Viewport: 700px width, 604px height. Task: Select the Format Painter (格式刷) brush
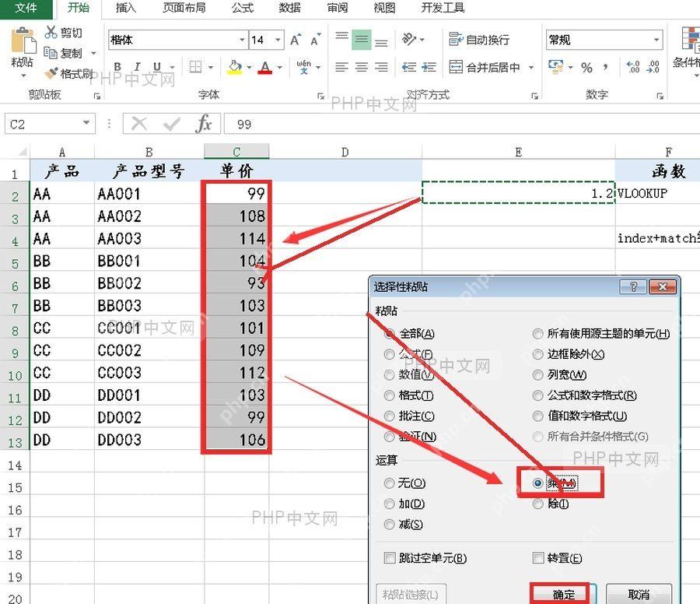[51, 73]
